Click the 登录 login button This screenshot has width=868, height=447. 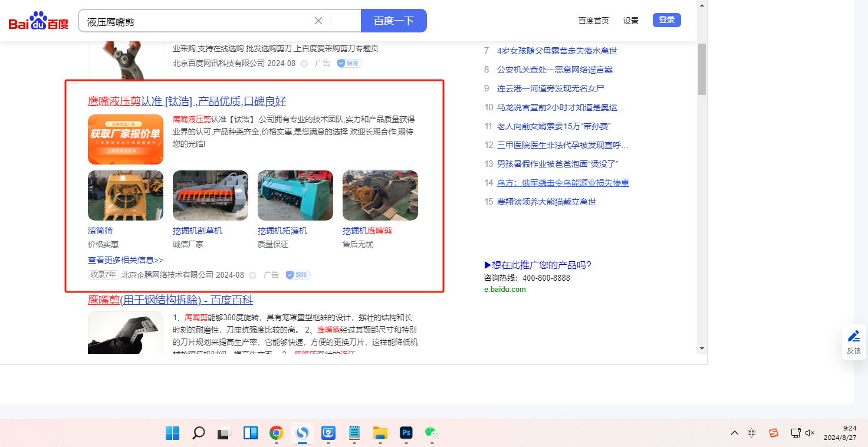667,20
